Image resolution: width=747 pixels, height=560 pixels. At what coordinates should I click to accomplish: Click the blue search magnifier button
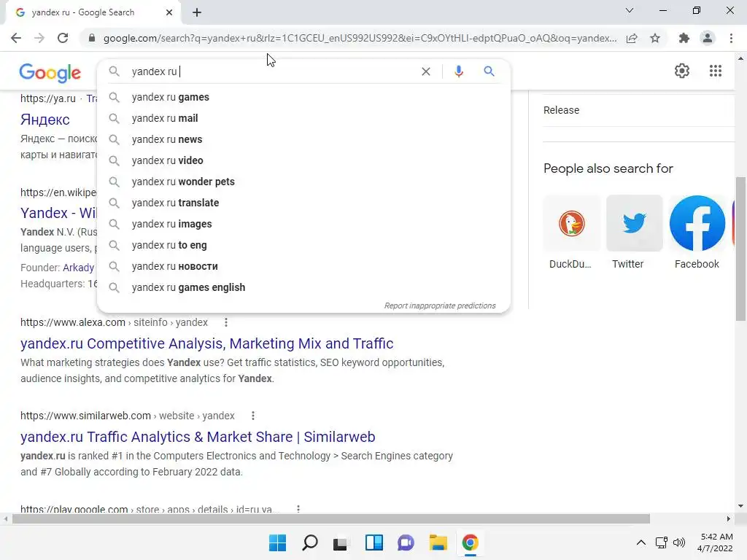click(489, 71)
